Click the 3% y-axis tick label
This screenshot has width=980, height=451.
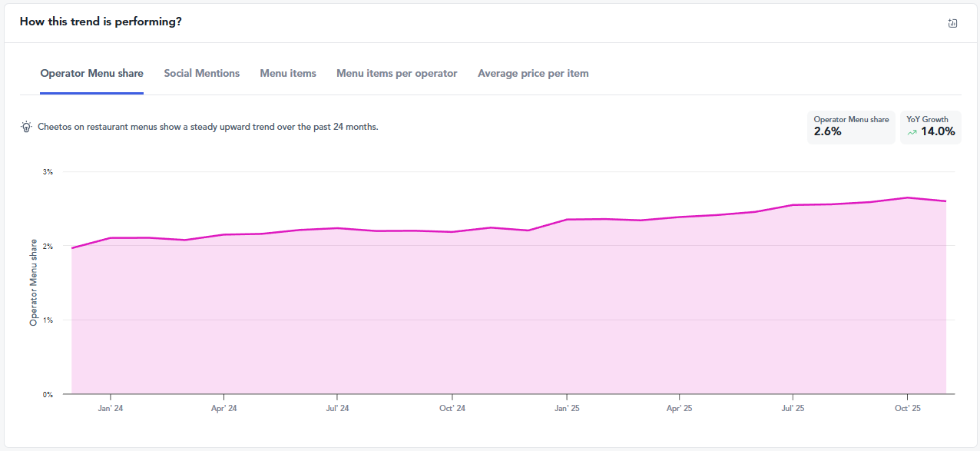coord(48,172)
